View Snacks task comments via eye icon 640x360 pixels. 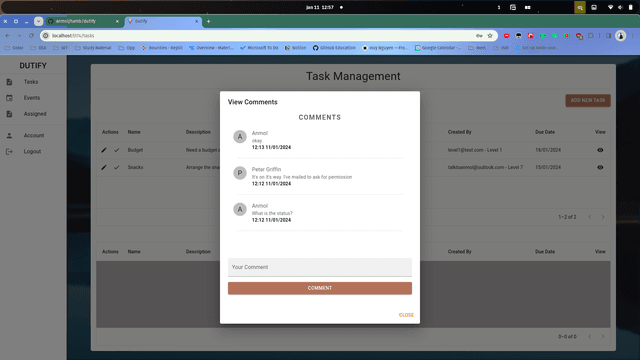(600, 167)
